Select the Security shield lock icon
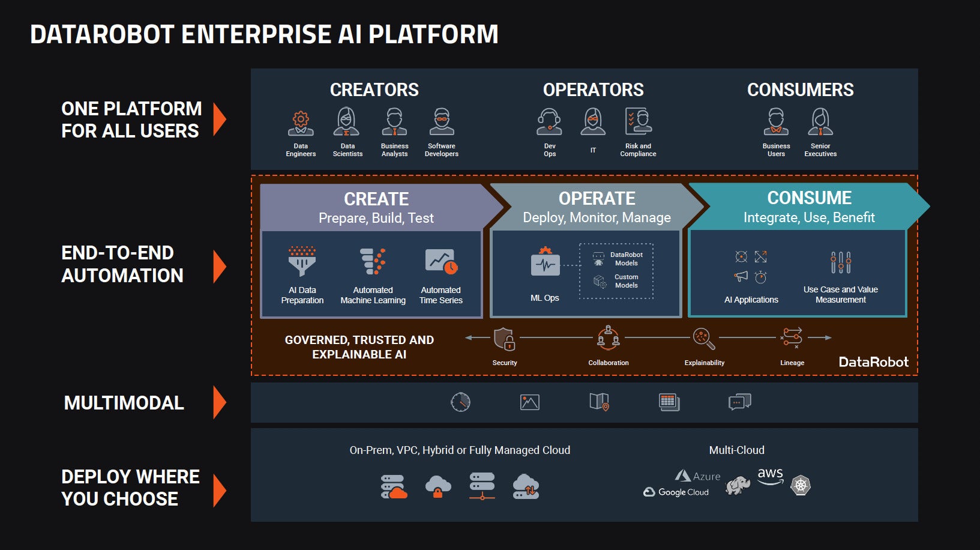This screenshot has height=550, width=980. click(x=504, y=339)
